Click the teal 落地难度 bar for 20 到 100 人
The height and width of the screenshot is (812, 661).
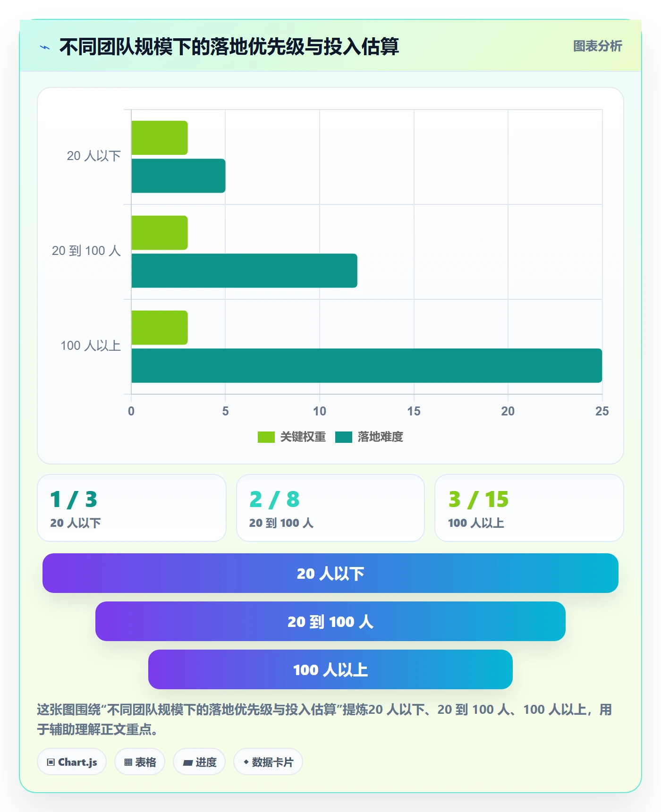tap(244, 271)
